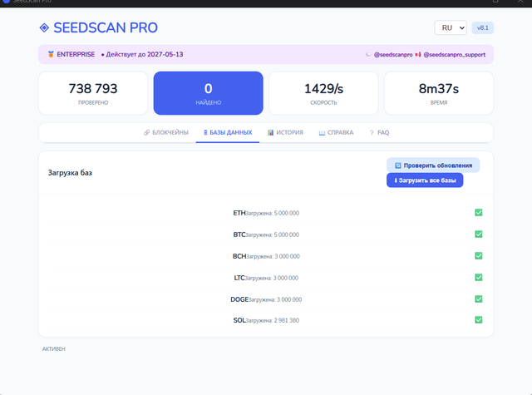The width and height of the screenshot is (532, 395).
Task: Switch to the История tab
Action: pos(285,132)
